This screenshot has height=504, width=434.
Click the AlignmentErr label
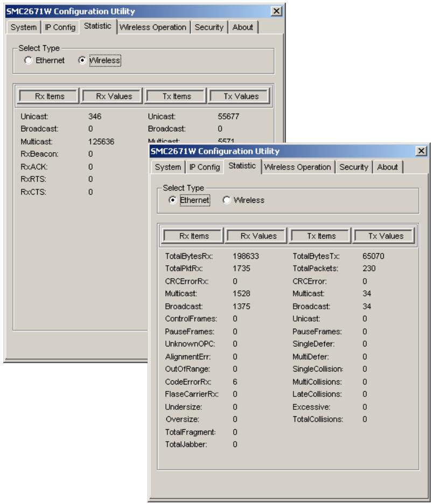pos(188,357)
